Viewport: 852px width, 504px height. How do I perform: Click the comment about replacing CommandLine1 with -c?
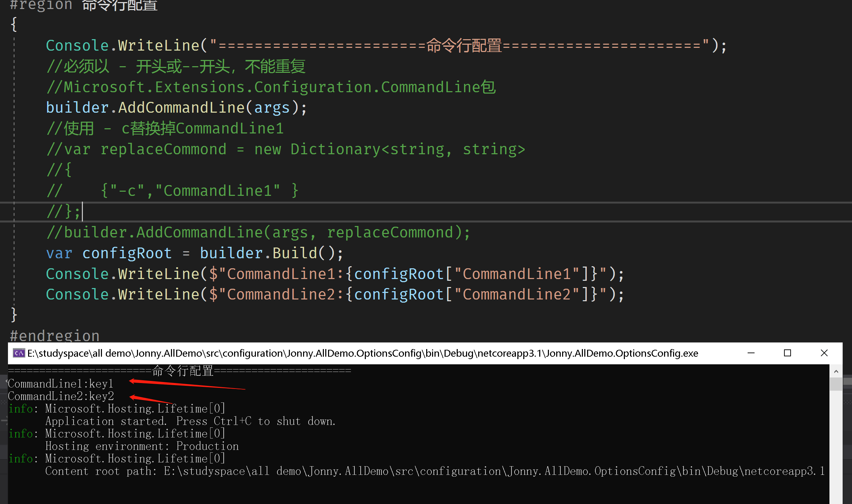click(x=165, y=129)
